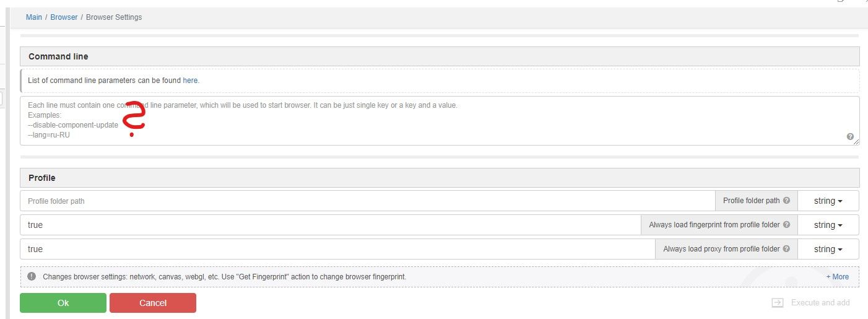Click the Main breadcrumb link

click(x=34, y=17)
